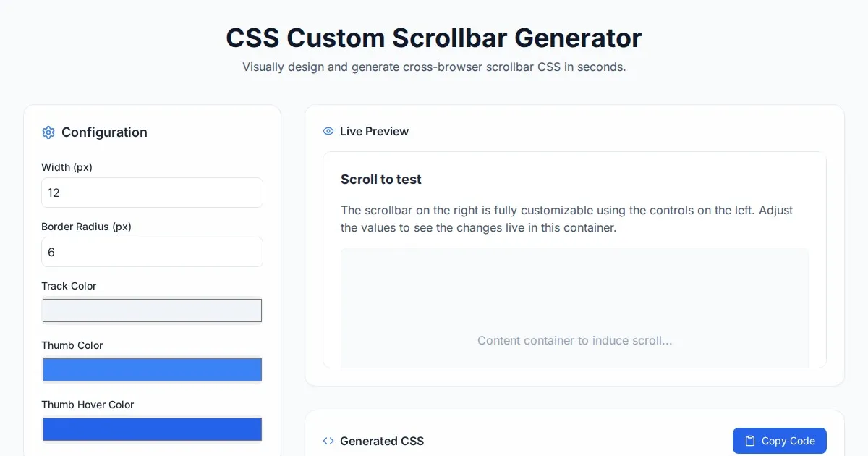Viewport: 868px width, 456px height.
Task: Click the Configuration gear icon
Action: tap(48, 132)
